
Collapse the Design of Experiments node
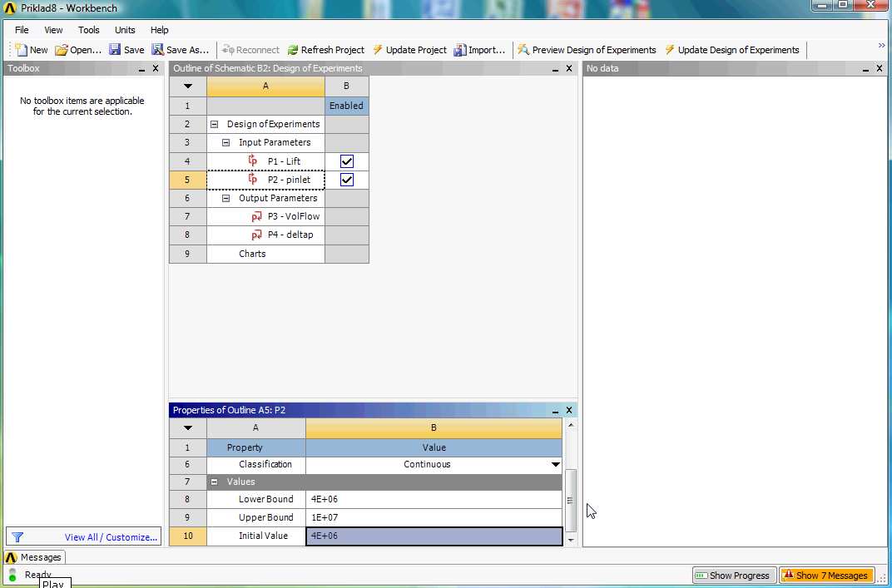click(x=215, y=124)
